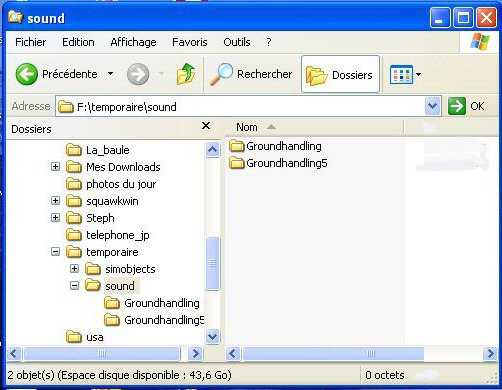Open the view mode (Affichage) icon menu
502x390 pixels.
405,74
